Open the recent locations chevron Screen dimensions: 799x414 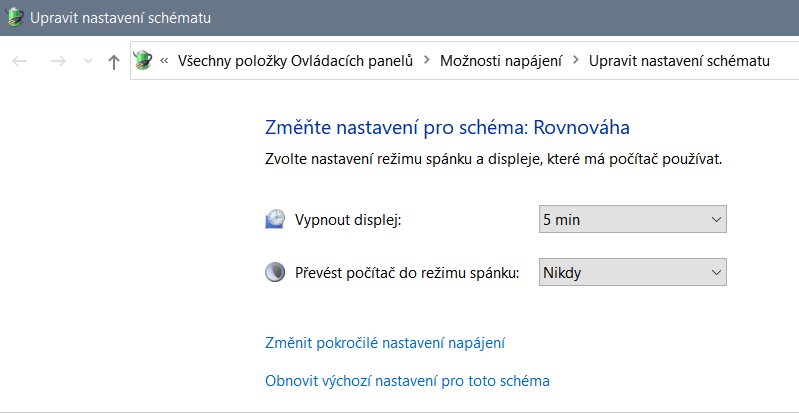88,62
